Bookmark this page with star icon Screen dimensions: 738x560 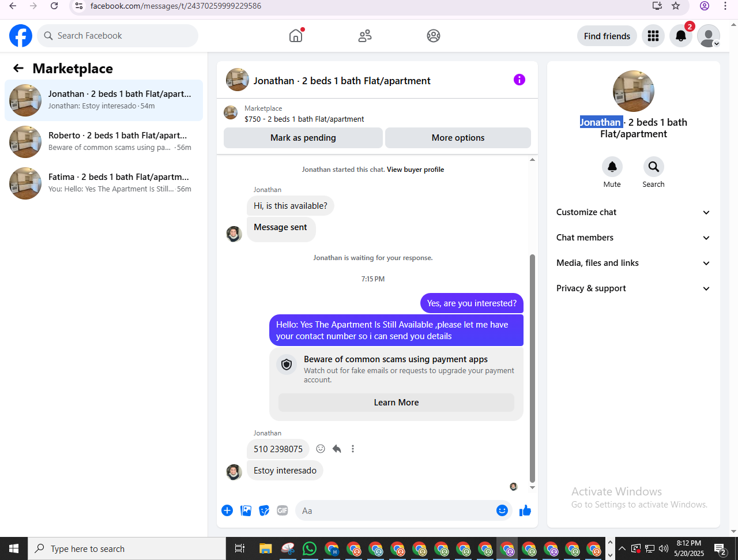pos(676,6)
